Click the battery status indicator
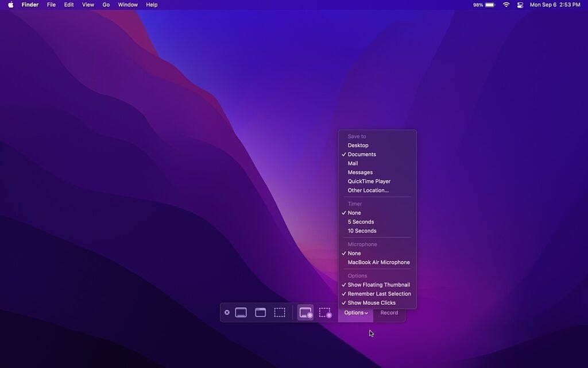The image size is (588, 368). click(484, 5)
